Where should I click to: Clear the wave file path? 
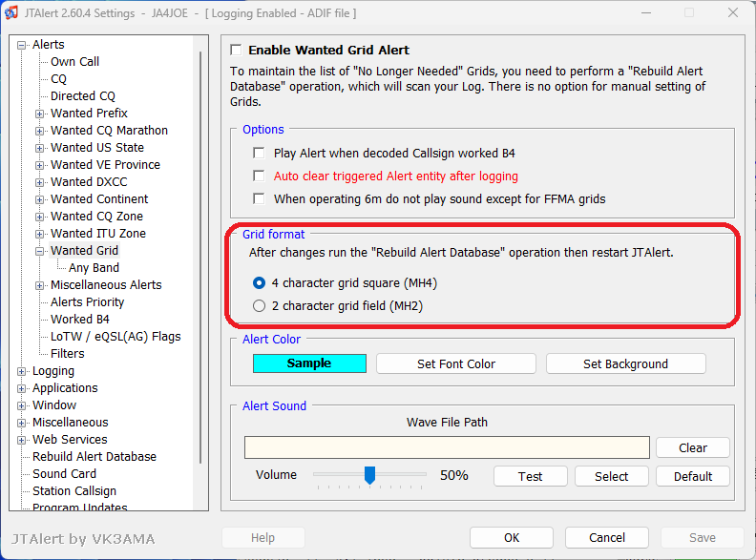[693, 447]
